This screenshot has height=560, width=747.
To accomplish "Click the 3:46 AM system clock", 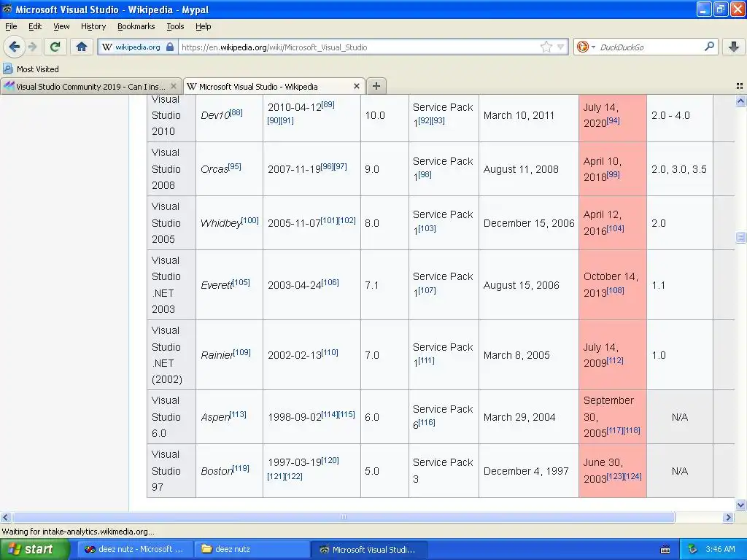I will click(720, 549).
